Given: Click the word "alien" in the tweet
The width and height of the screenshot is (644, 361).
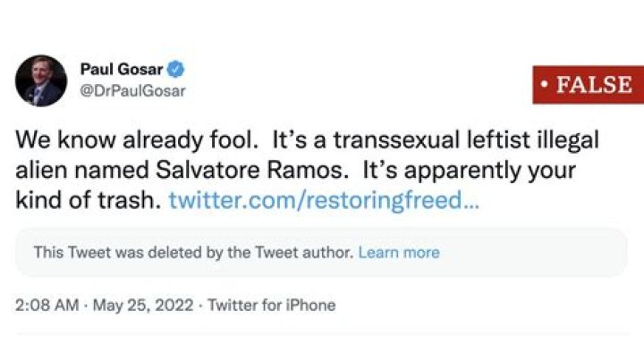Looking at the screenshot, I should 41,170.
